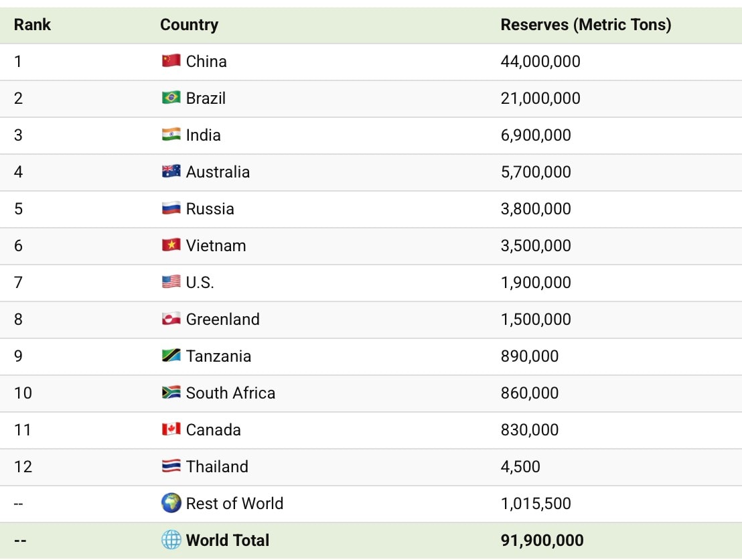Select the Thailand country name

tap(217, 467)
